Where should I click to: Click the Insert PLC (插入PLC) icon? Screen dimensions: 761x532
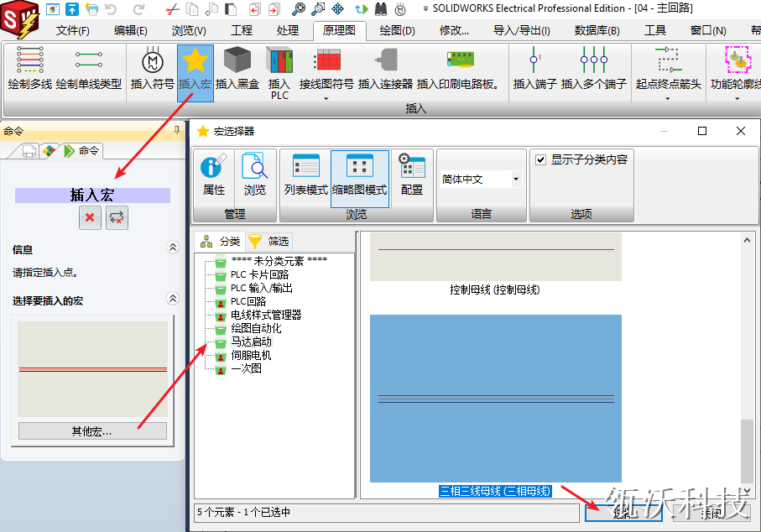tap(279, 72)
